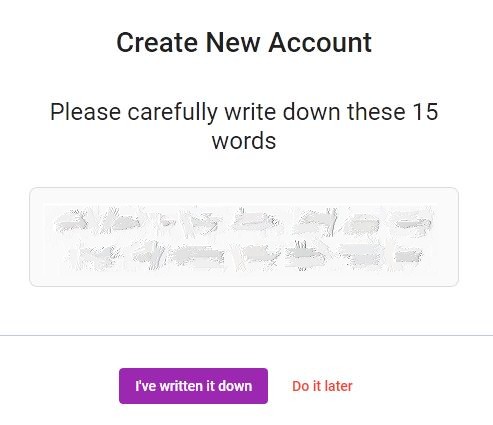The width and height of the screenshot is (493, 425).
Task: Select the last blurred word in bottom row
Action: [x=409, y=256]
